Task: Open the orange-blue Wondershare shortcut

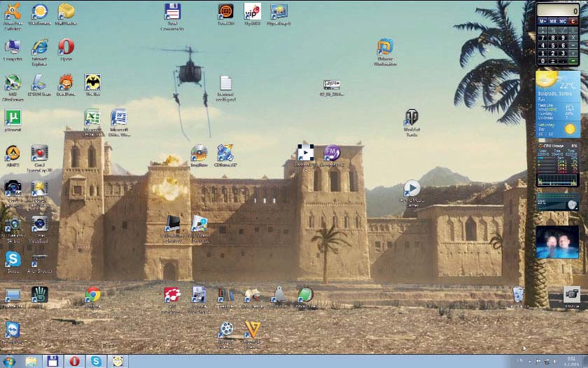Action: pyautogui.click(x=385, y=48)
